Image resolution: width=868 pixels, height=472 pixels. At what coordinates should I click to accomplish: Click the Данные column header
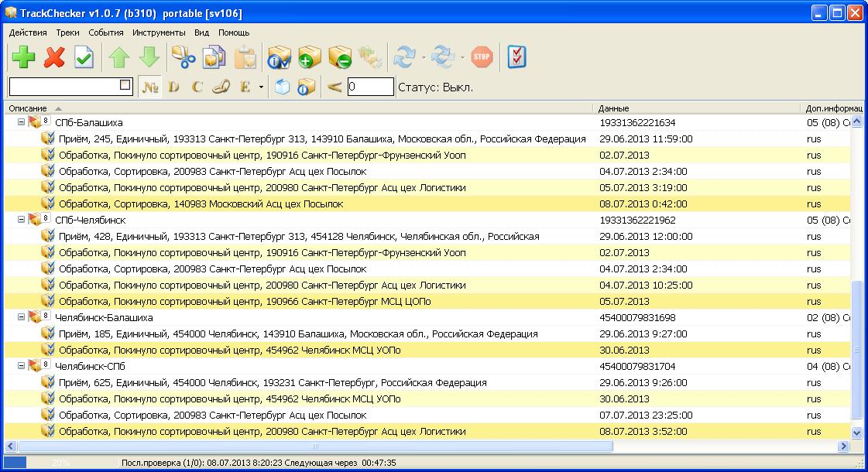point(613,108)
